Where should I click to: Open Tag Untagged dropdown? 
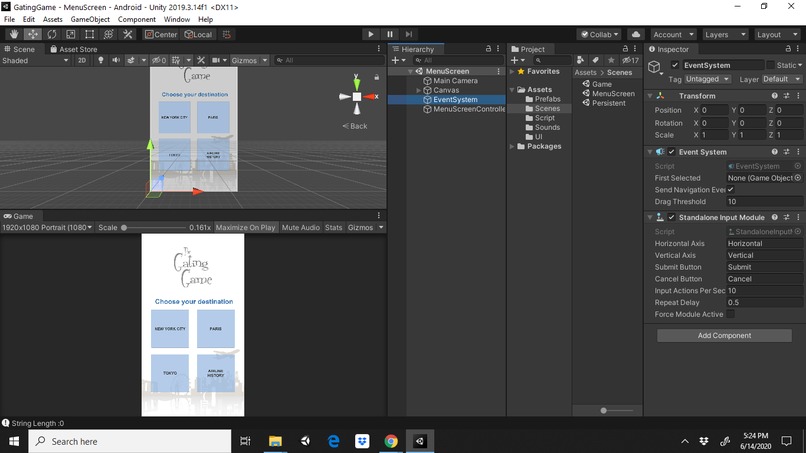tap(707, 79)
